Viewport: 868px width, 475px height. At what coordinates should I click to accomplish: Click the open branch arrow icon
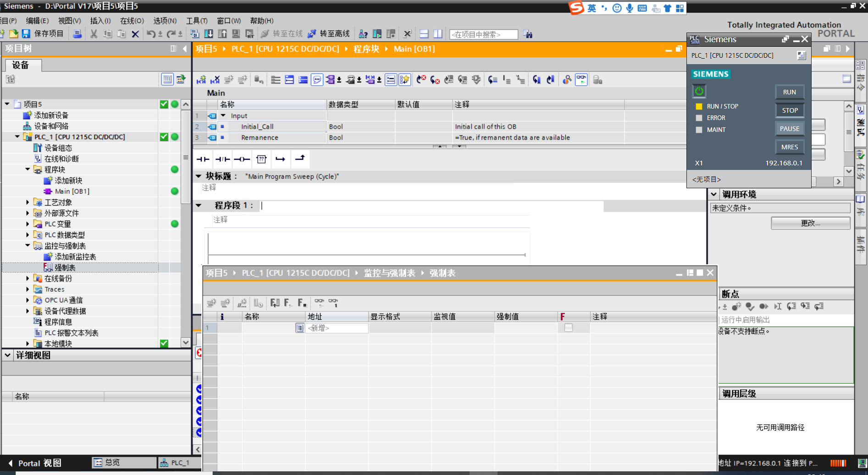tap(280, 159)
